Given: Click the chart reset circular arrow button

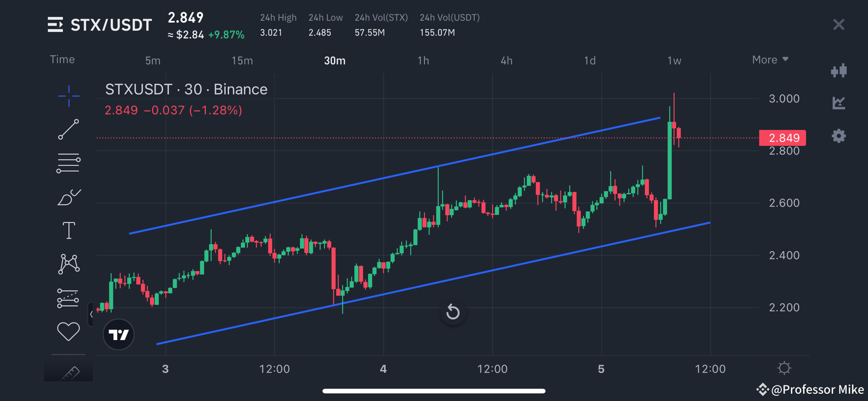Looking at the screenshot, I should tap(453, 312).
